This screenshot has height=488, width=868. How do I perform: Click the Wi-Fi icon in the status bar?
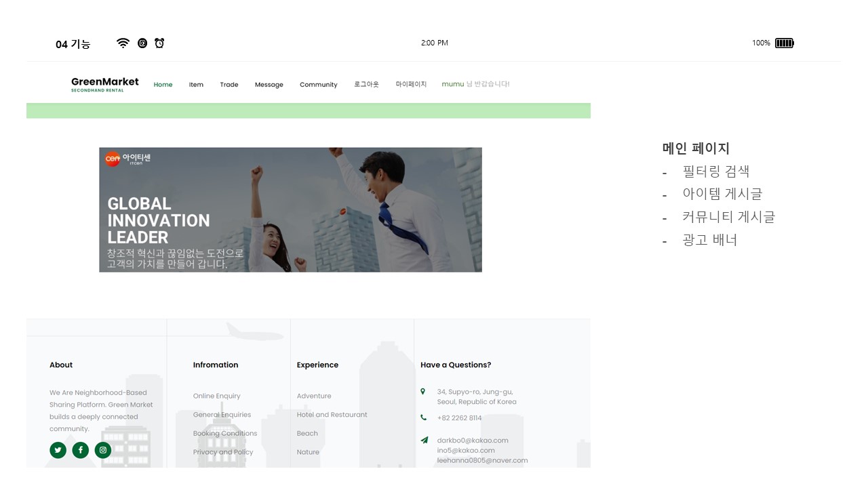[x=123, y=43]
